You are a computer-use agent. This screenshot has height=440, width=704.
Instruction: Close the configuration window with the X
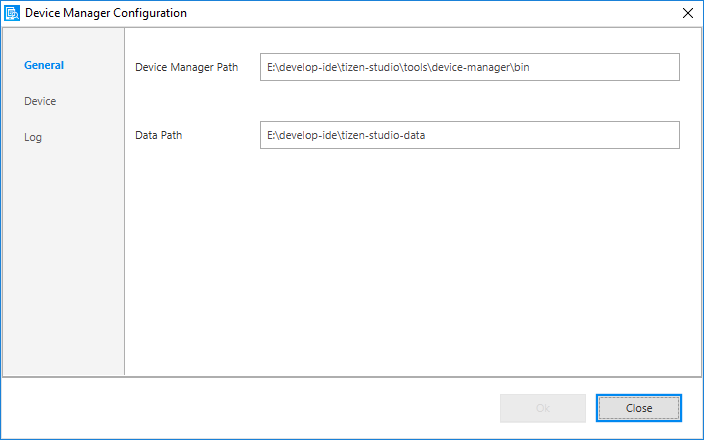coord(687,14)
